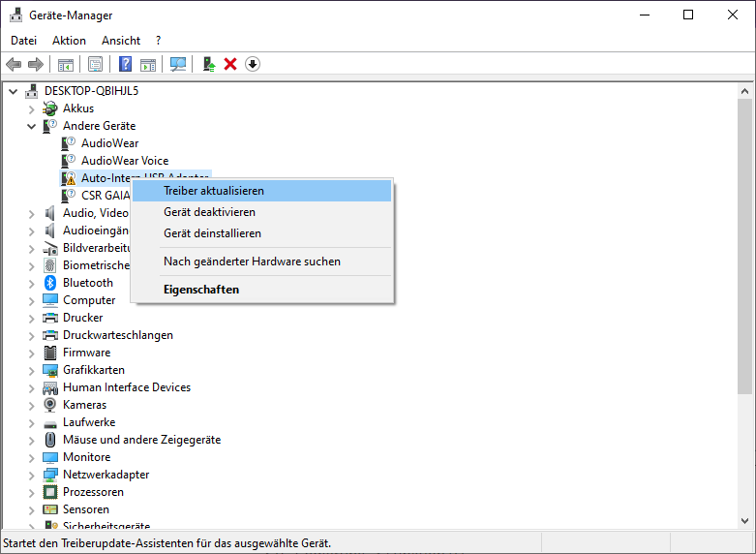Select Gerät deaktivieren in context menu

(209, 212)
